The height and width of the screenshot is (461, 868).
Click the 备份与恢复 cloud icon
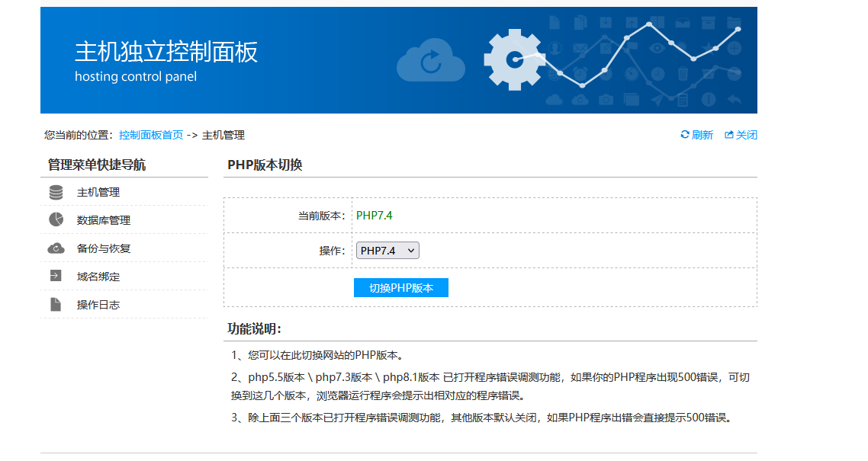(x=56, y=248)
